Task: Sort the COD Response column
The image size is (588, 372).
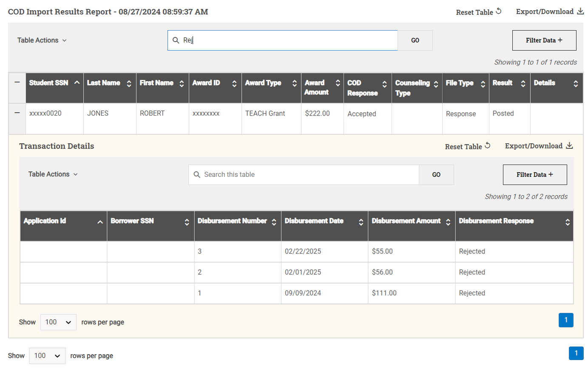Action: point(384,84)
